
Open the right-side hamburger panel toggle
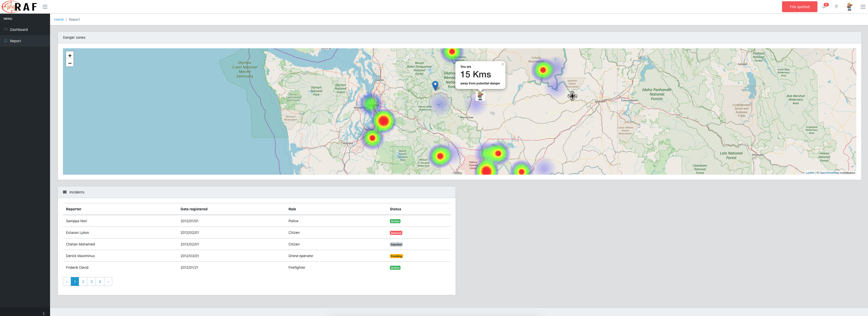[x=863, y=7]
